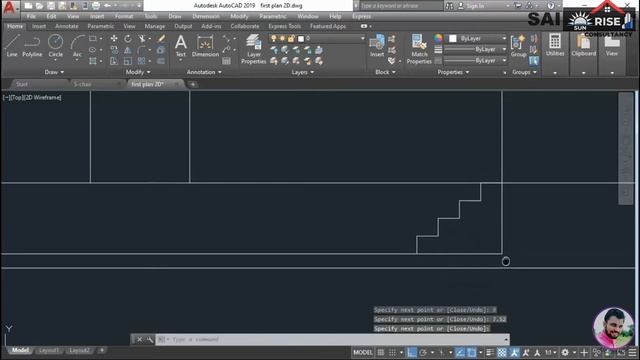Click the Group tool icon
This screenshot has height=360, width=640.
(x=518, y=46)
